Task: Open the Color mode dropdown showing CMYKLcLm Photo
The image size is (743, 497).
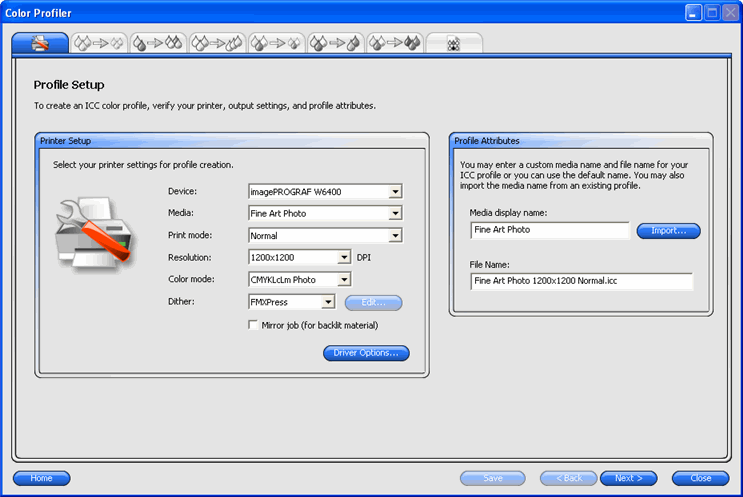Action: [344, 280]
